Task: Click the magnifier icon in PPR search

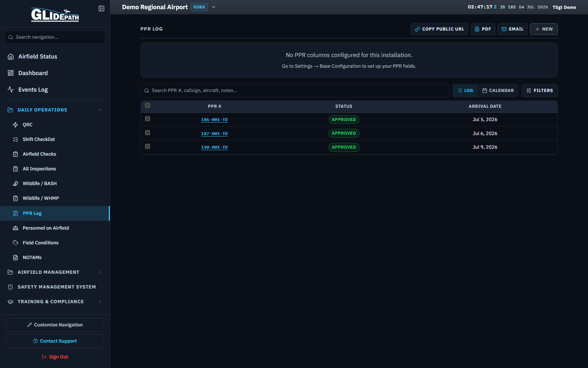Action: 147,91
